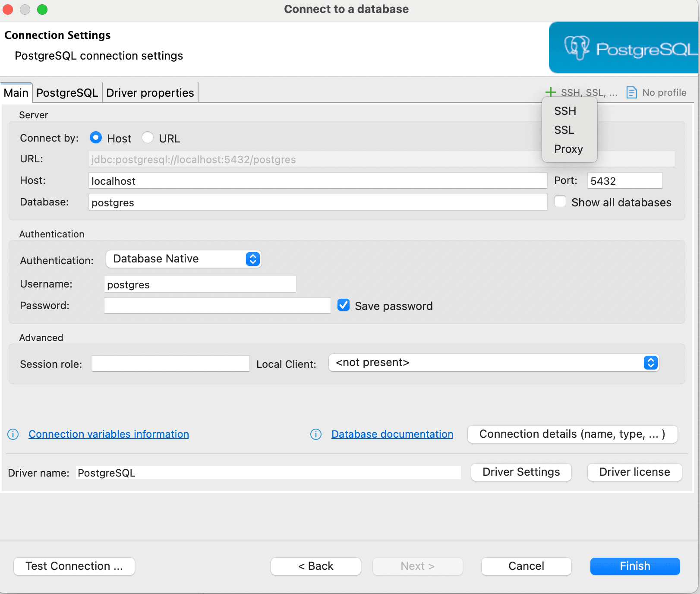Uncheck the Save password checkbox
The image size is (700, 594).
(344, 305)
